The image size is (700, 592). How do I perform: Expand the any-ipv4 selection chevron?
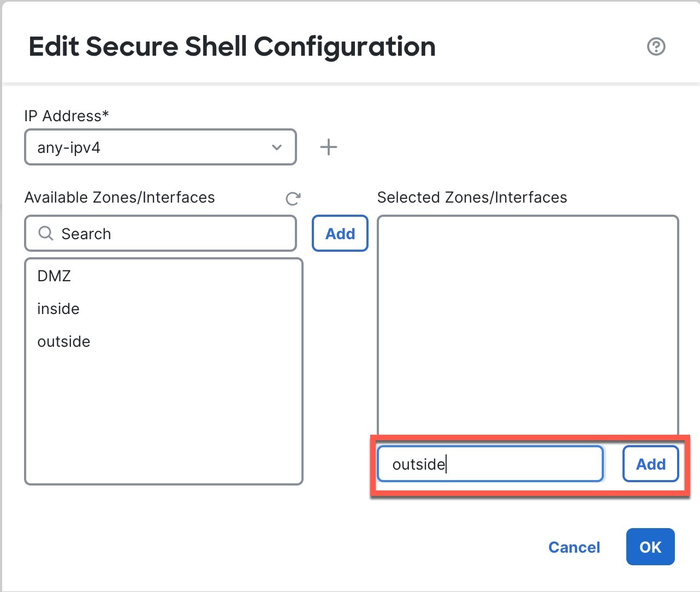point(276,147)
